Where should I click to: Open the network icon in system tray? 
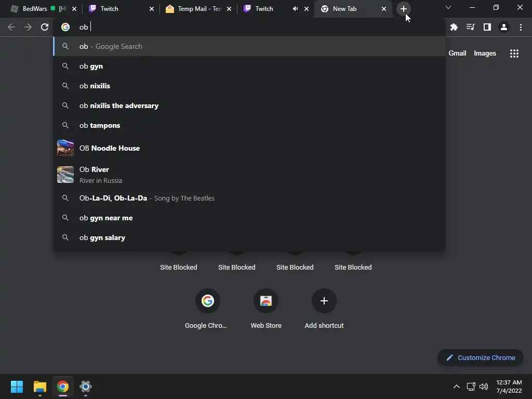pyautogui.click(x=471, y=387)
